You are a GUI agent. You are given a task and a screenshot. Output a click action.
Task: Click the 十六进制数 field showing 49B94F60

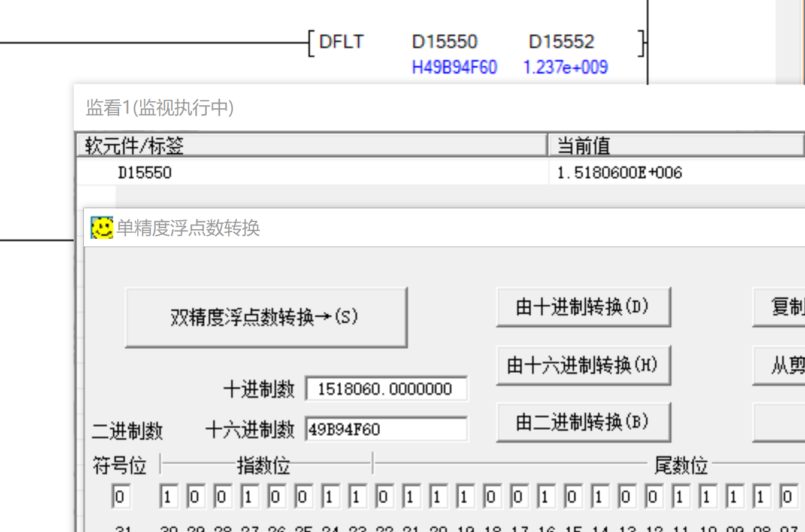tap(386, 430)
